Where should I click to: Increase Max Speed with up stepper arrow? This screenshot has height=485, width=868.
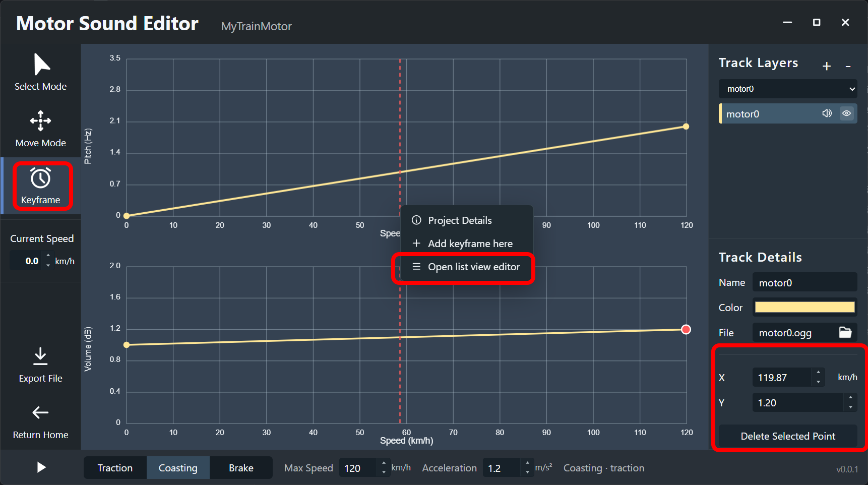(x=384, y=463)
